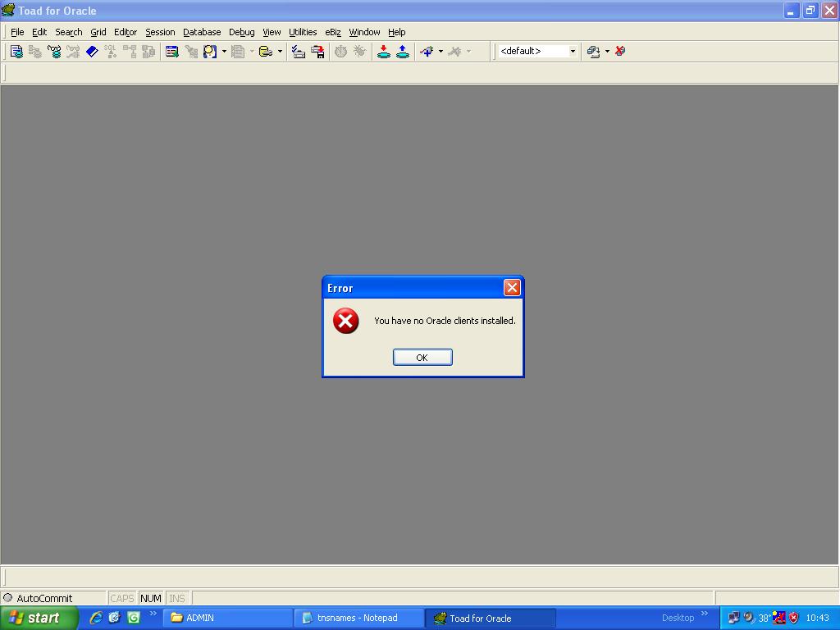Click the first database session toolbar icon
This screenshot has height=630, width=840.
(16, 52)
